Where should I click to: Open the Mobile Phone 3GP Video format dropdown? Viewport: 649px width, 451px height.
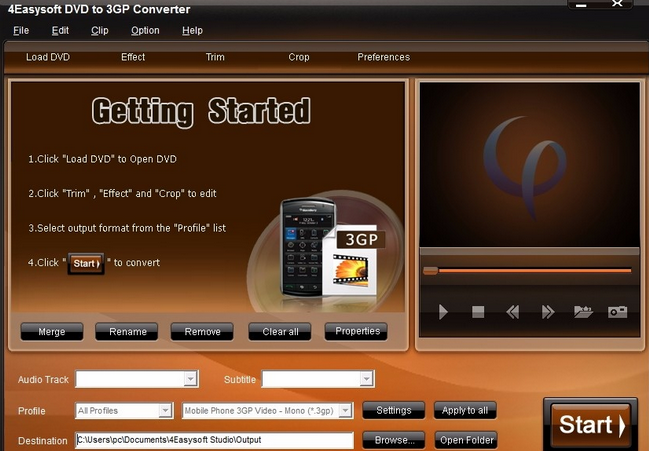(x=345, y=410)
